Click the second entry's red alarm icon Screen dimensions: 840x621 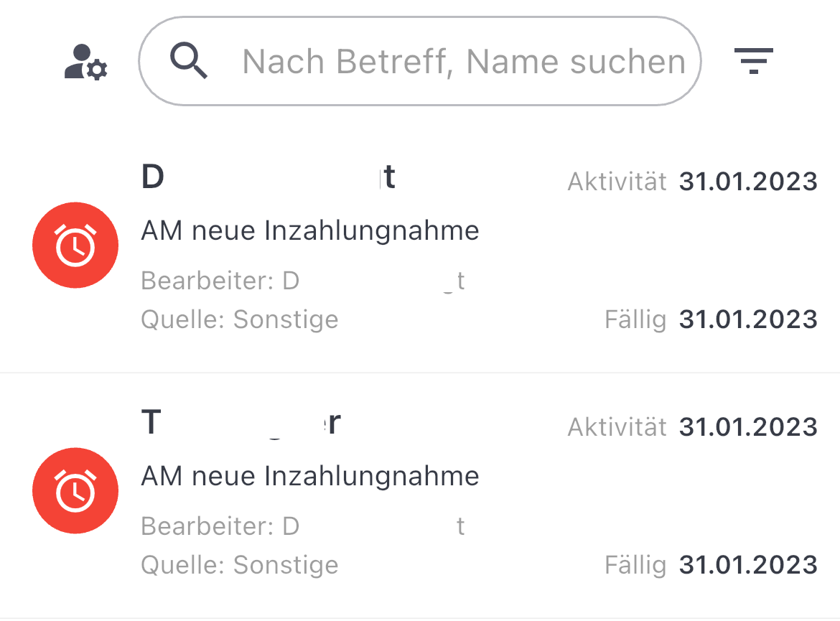75,491
